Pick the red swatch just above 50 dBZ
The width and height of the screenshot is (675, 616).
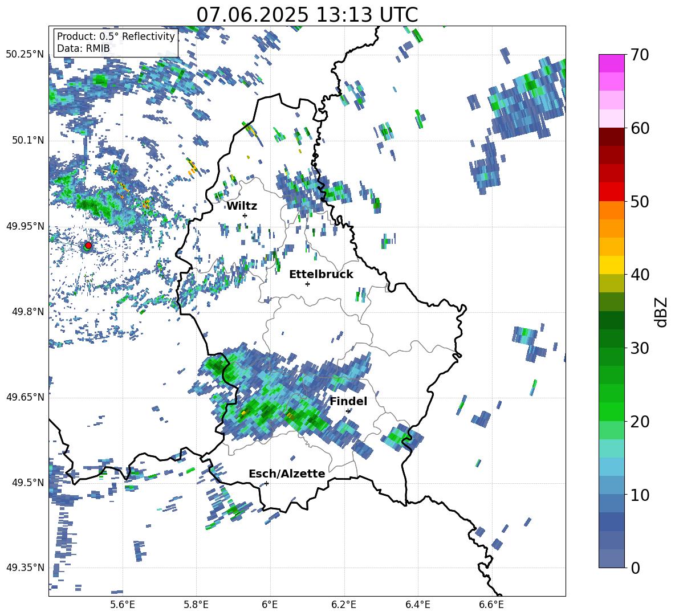[612, 192]
